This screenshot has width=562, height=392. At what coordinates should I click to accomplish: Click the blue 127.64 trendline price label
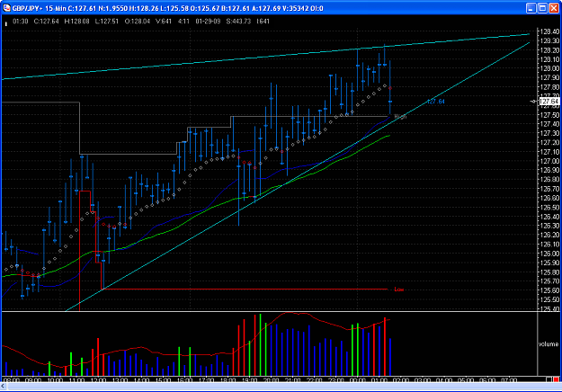tap(436, 102)
